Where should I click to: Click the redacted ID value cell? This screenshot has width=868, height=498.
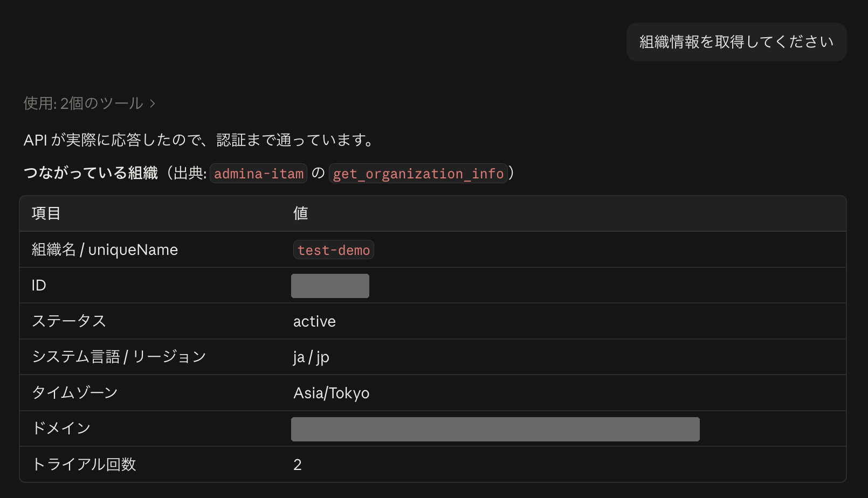coord(330,286)
